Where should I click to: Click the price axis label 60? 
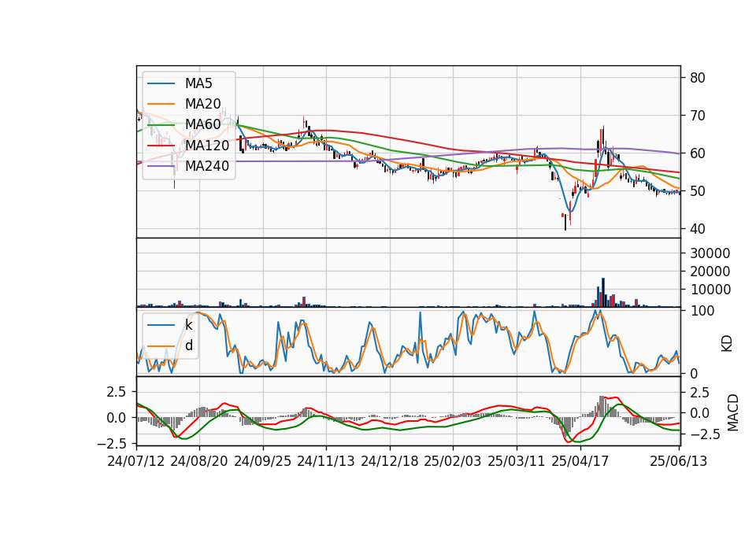(x=697, y=153)
